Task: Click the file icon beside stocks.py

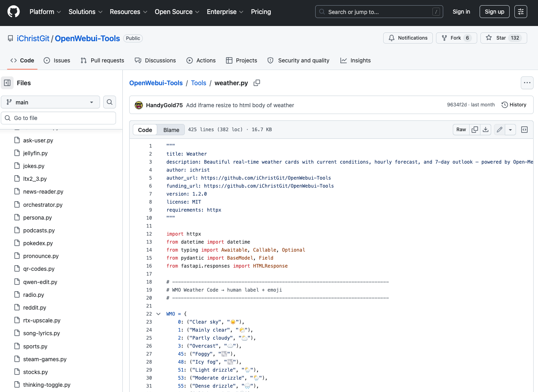Action: point(17,372)
